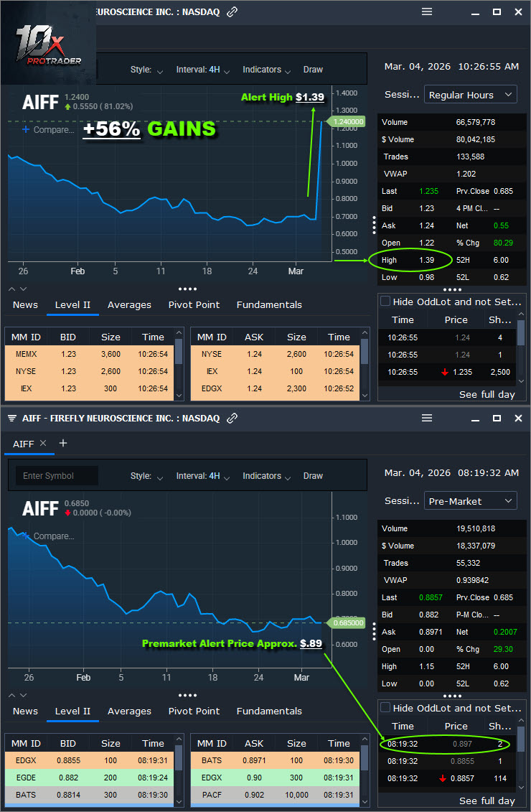This screenshot has width=531, height=812.
Task: Click the plus Compare icon on the upper chart
Action: (27, 130)
